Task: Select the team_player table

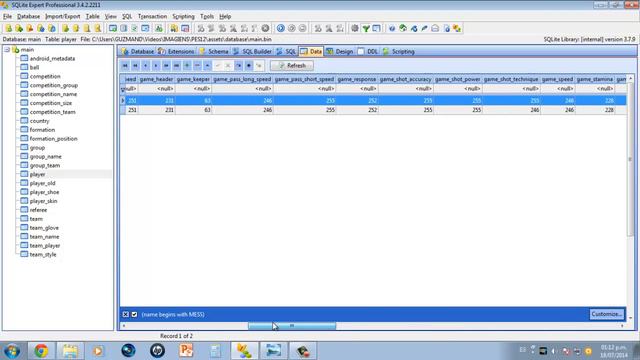Action: coord(44,246)
